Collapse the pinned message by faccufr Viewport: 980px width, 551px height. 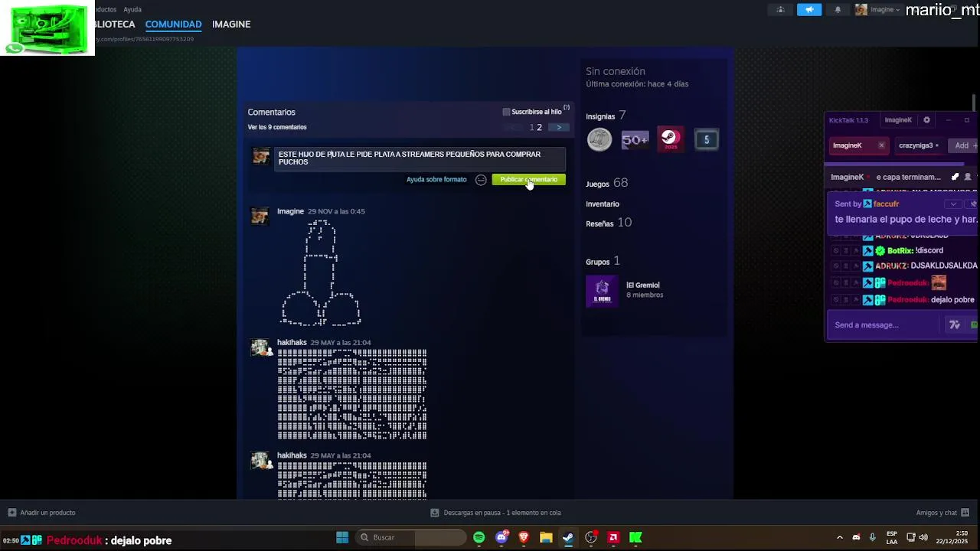click(953, 204)
